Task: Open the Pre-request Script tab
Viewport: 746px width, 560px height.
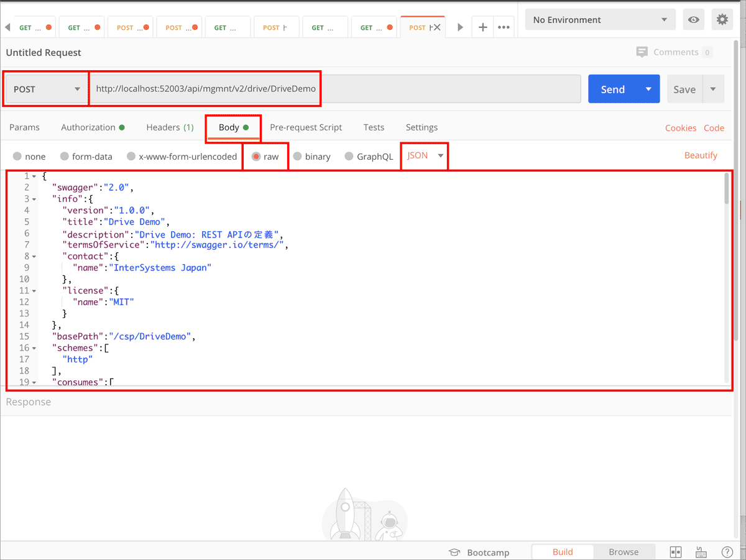Action: point(306,127)
